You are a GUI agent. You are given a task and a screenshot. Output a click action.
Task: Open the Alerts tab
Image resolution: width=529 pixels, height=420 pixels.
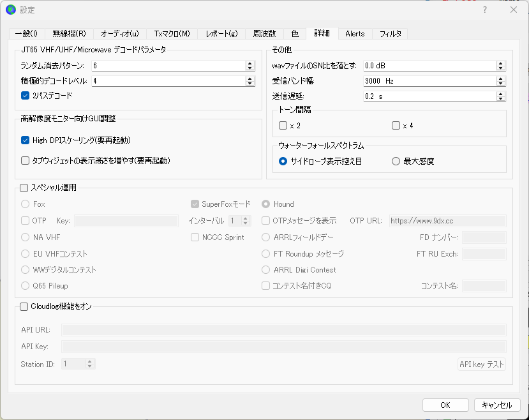(x=355, y=33)
